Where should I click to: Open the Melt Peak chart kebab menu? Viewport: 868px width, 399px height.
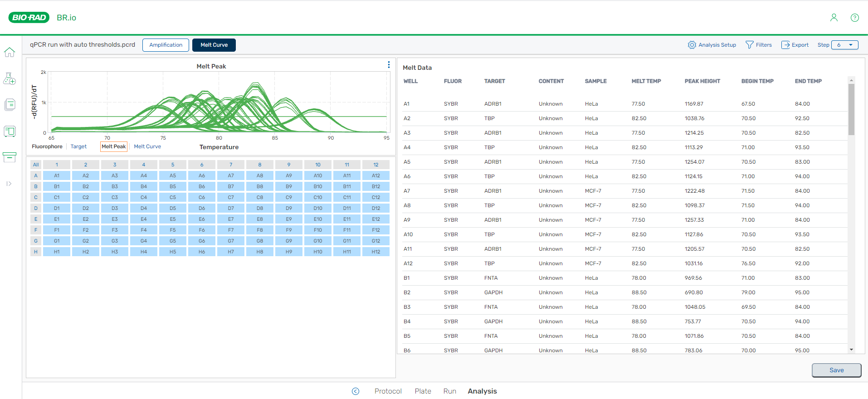[x=389, y=65]
